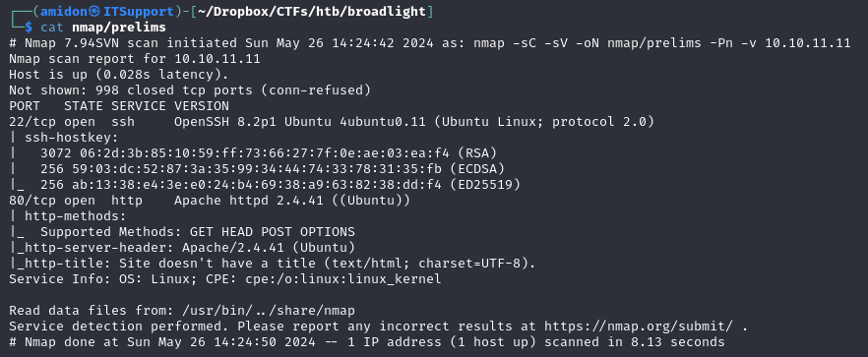Click the Kali symbol between amidon and ITSupport
This screenshot has height=357, width=868.
click(95, 12)
